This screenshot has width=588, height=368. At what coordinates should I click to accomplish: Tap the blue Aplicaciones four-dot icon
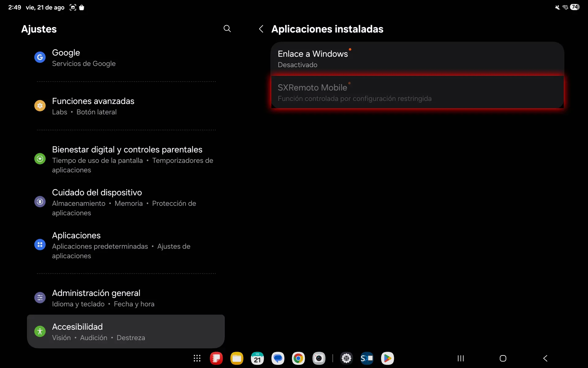point(40,245)
